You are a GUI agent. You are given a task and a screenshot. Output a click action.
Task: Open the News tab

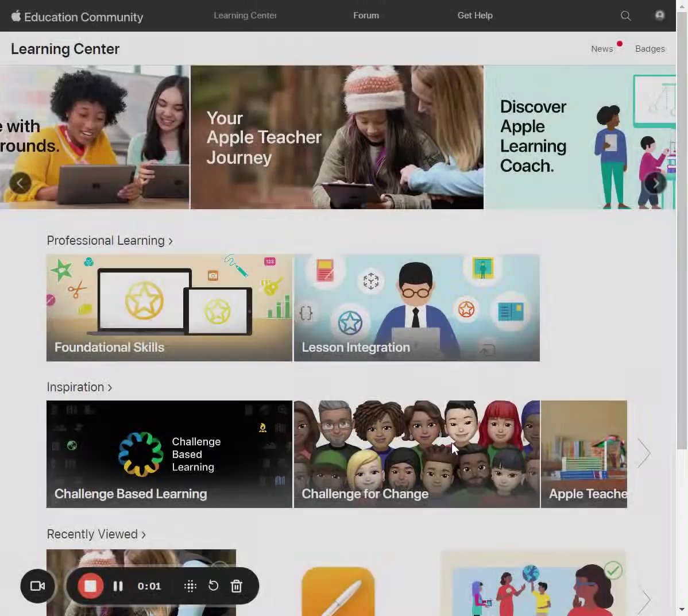(601, 49)
